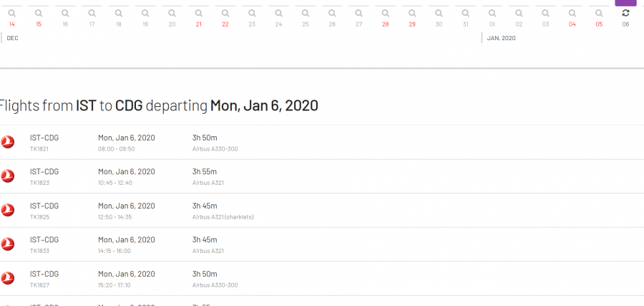
Task: Click the magnifier above January 01
Action: coord(492,13)
